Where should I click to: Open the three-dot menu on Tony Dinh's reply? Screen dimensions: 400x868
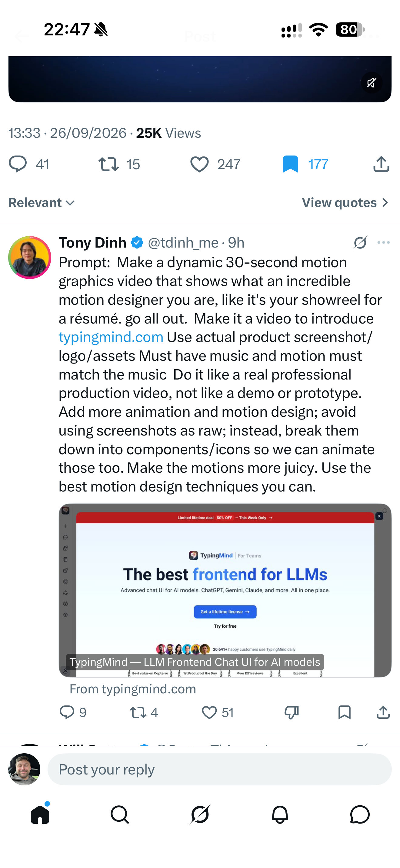coord(383,243)
